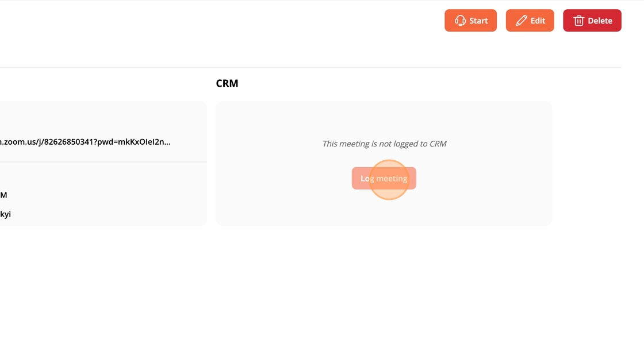Click the word 'meeting' on the Log button
The width and height of the screenshot is (644, 359).
[x=392, y=179]
